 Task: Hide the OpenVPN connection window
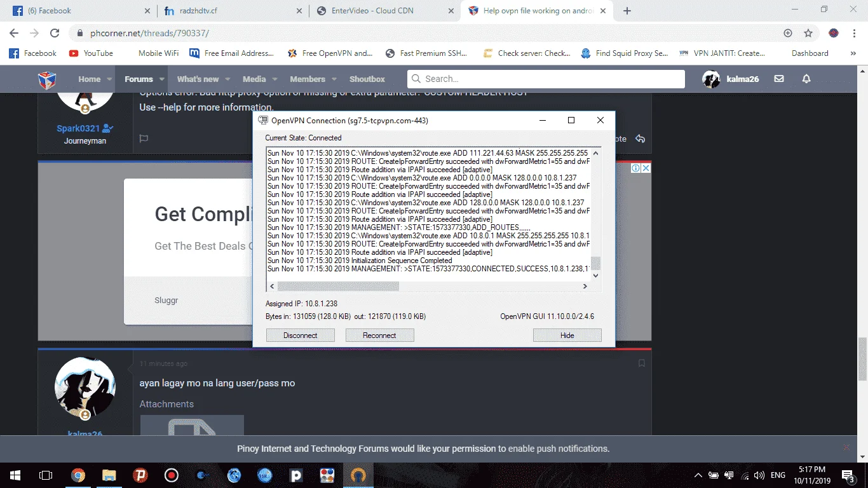click(567, 335)
